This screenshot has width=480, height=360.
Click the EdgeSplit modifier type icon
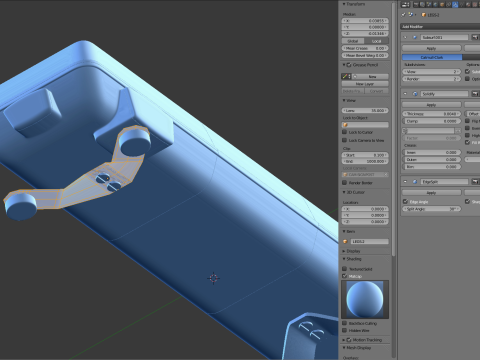[415, 182]
